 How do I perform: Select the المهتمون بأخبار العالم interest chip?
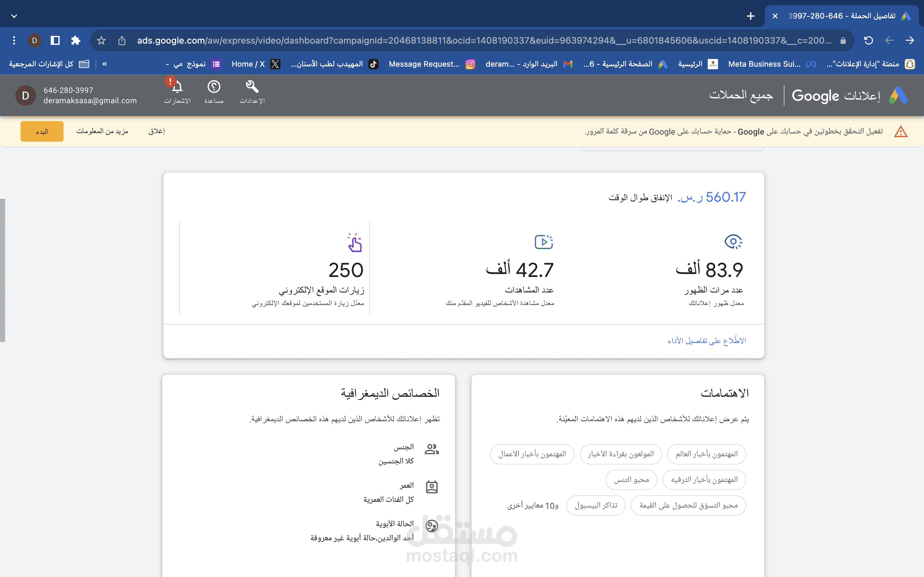tap(706, 454)
